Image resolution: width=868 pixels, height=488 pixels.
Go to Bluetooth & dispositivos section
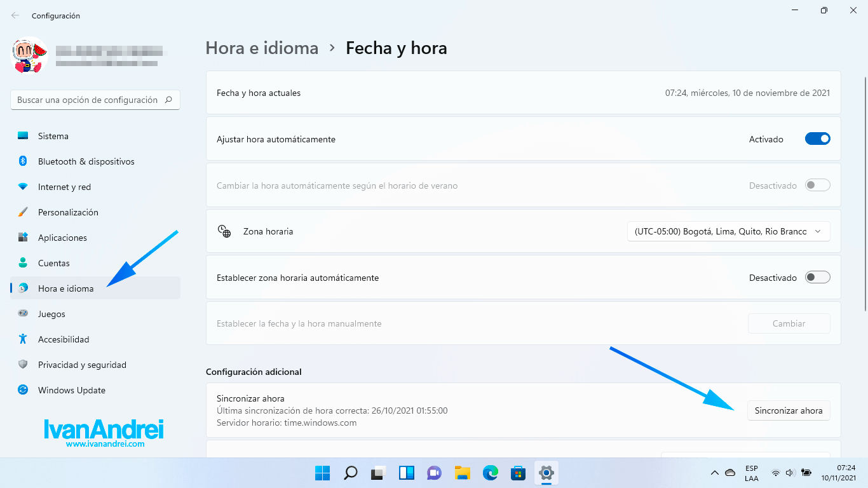(x=95, y=161)
